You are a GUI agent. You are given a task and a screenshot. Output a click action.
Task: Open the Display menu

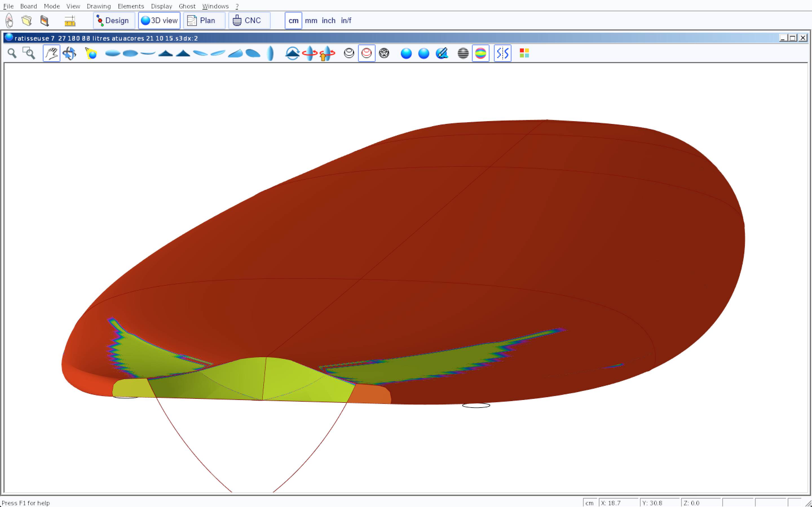[x=161, y=6]
